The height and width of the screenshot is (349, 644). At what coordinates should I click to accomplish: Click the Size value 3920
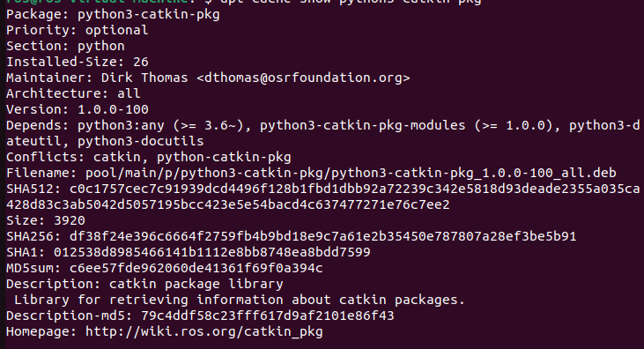coord(70,220)
